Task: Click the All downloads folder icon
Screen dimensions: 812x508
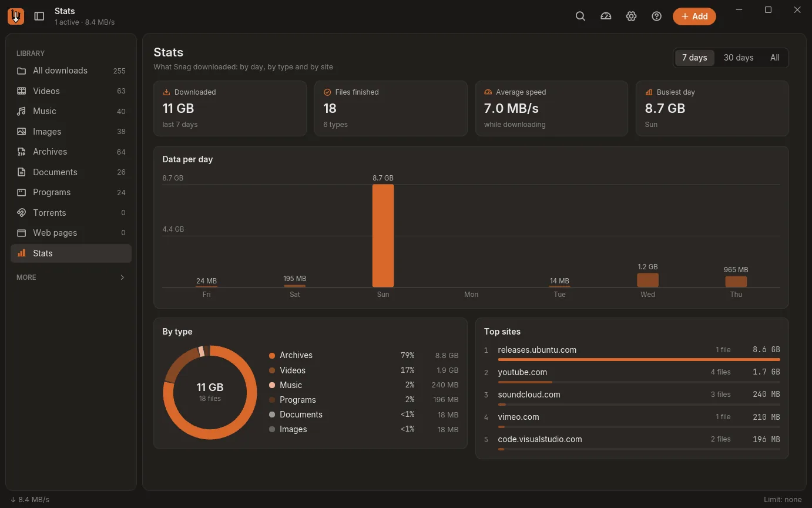Action: tap(22, 71)
